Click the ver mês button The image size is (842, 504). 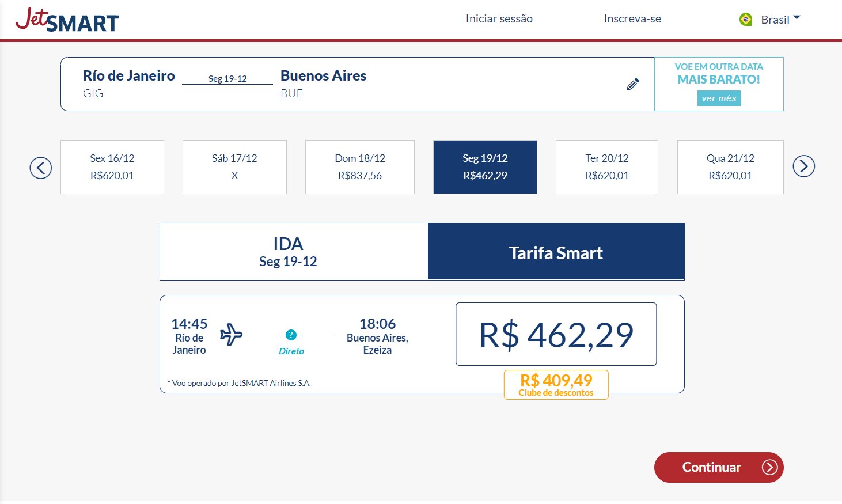pyautogui.click(x=719, y=98)
